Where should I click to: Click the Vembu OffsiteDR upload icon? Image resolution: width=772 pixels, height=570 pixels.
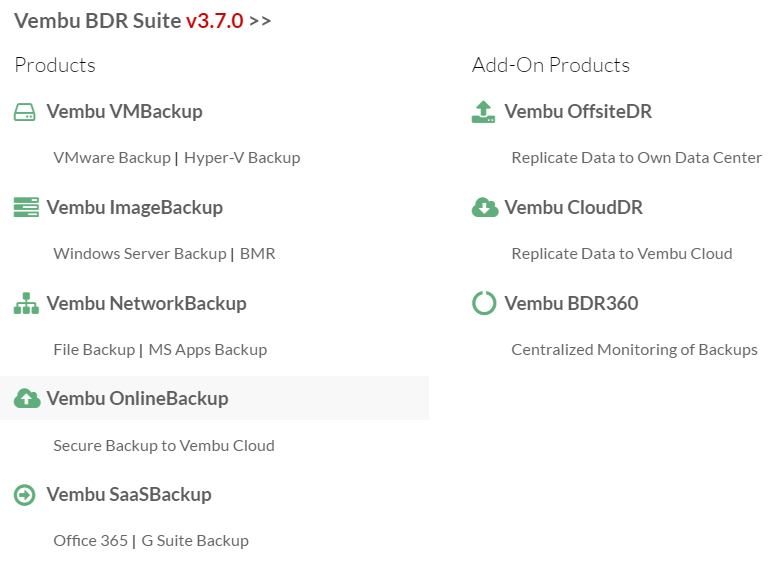(x=483, y=112)
